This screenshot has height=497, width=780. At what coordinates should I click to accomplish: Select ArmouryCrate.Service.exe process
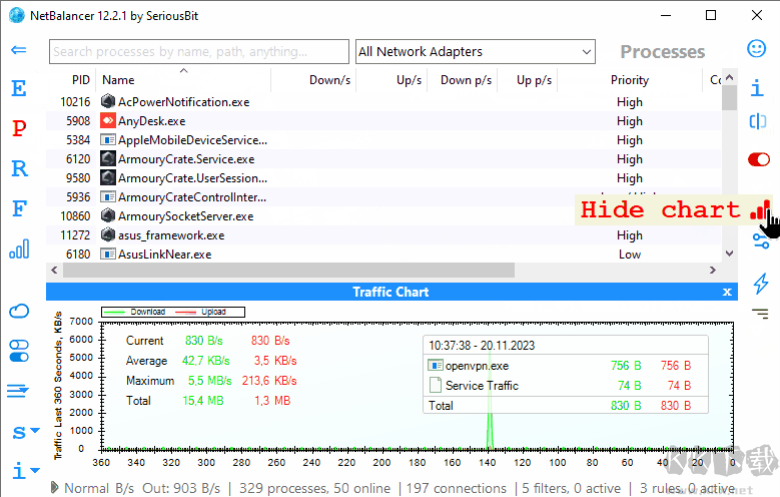[x=384, y=159]
